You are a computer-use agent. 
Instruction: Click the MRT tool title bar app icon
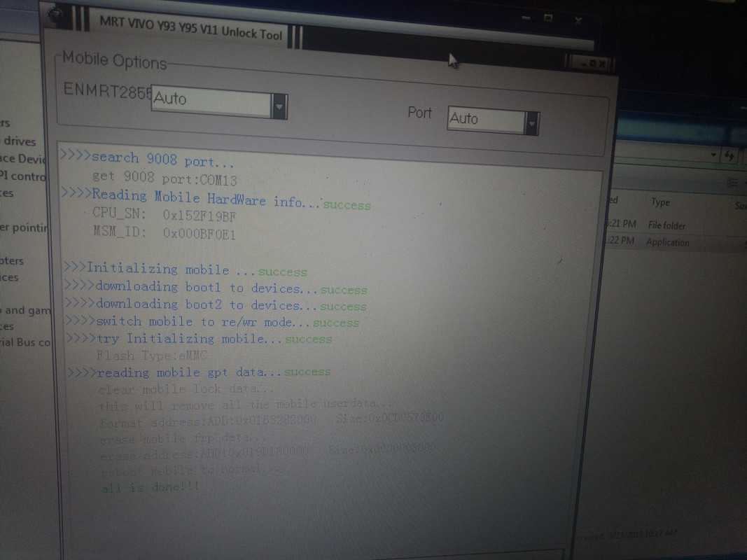tap(57, 15)
